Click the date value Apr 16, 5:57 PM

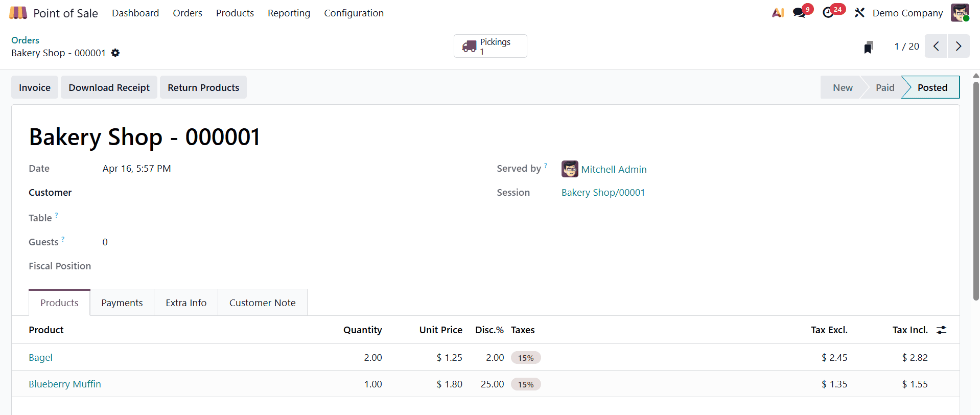coord(136,168)
